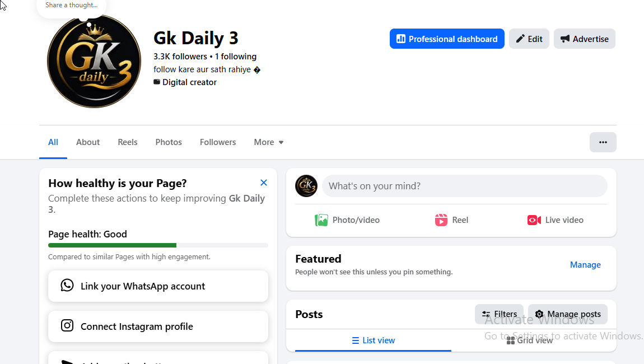Screen dimensions: 644x364
Task: Open the Followers tab
Action: click(x=218, y=142)
